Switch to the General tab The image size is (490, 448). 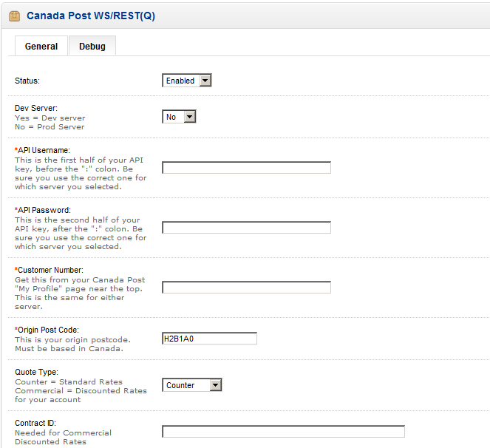pos(41,46)
